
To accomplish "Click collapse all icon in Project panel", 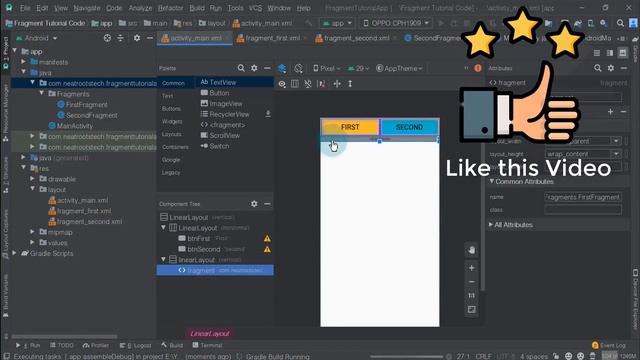I will click(120, 38).
